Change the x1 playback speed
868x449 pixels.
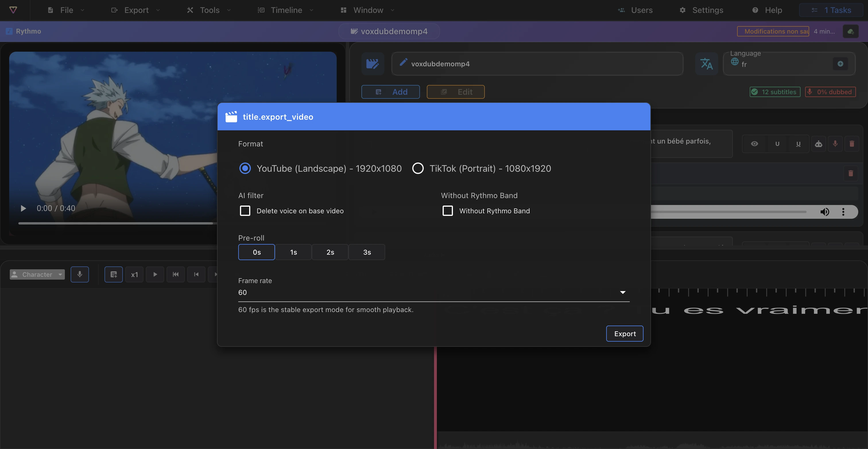(x=134, y=274)
